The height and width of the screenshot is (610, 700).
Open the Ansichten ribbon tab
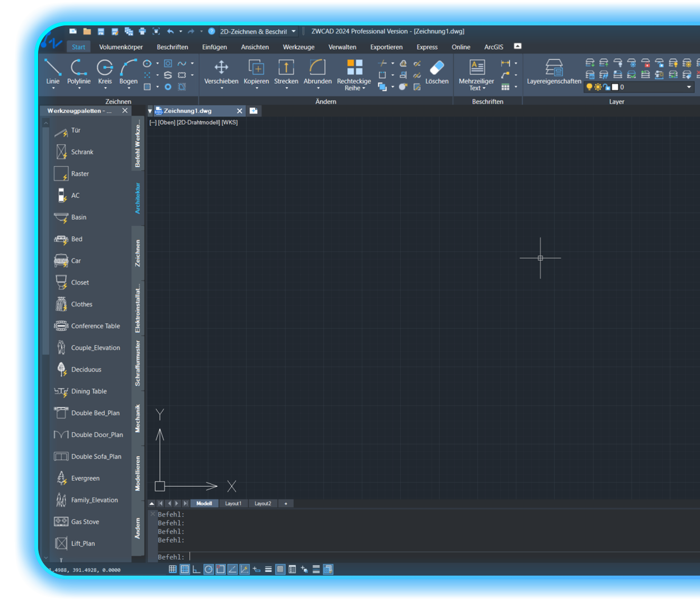coord(254,47)
